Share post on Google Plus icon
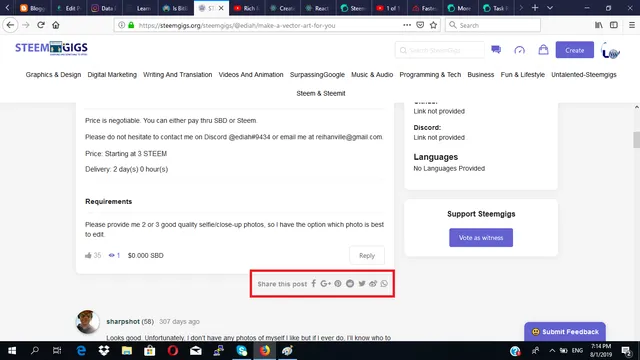The width and height of the screenshot is (640, 360). coord(325,283)
